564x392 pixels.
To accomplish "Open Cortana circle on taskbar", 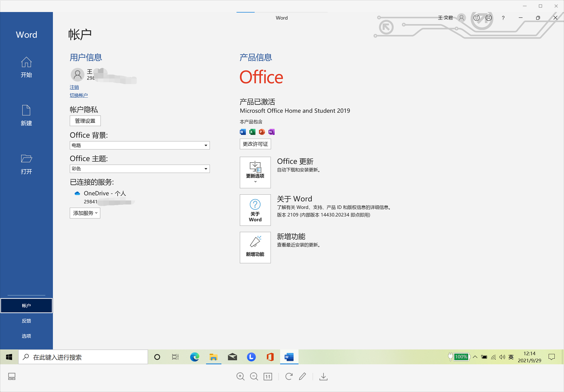I will (157, 357).
